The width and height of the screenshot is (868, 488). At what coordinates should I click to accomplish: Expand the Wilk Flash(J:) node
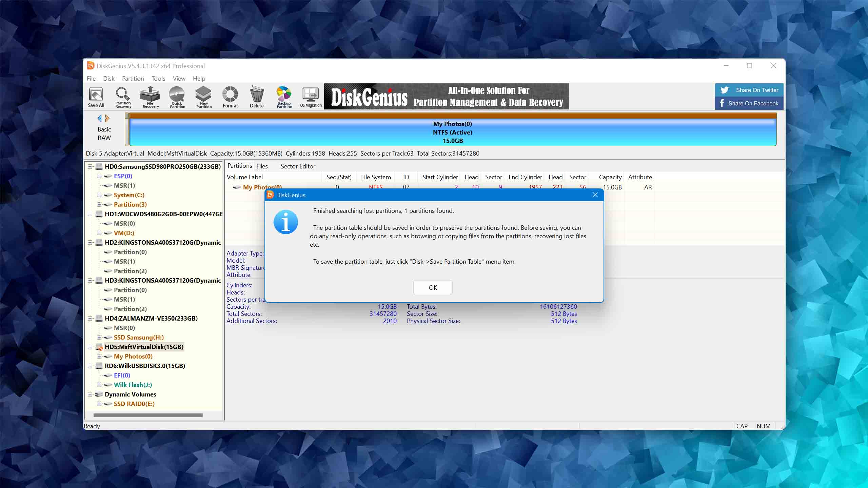[99, 385]
